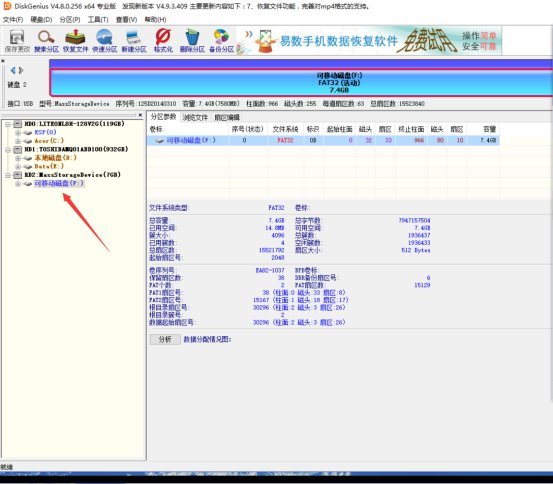
Task: Click the hard disk icon beside HD1
Action: [17, 149]
